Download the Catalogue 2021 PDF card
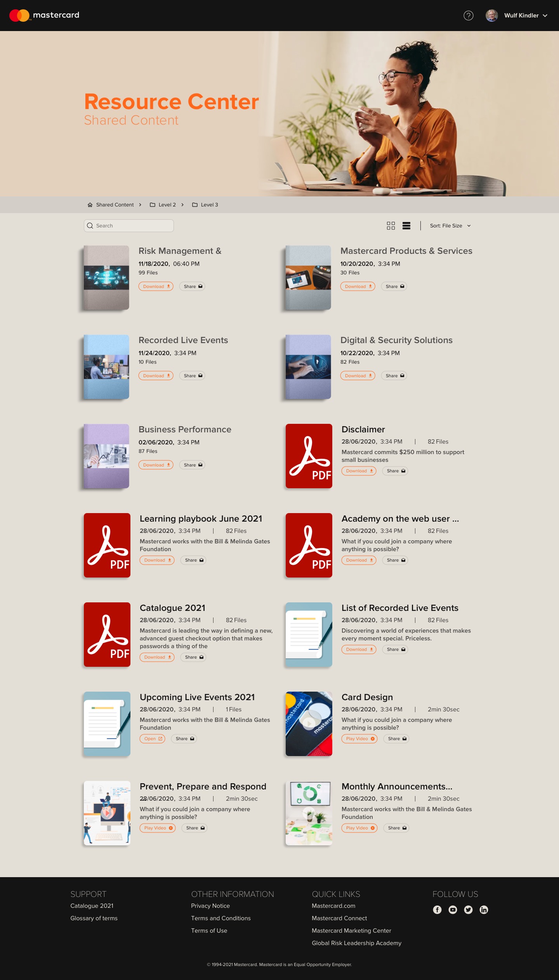Viewport: 559px width, 980px height. [157, 657]
